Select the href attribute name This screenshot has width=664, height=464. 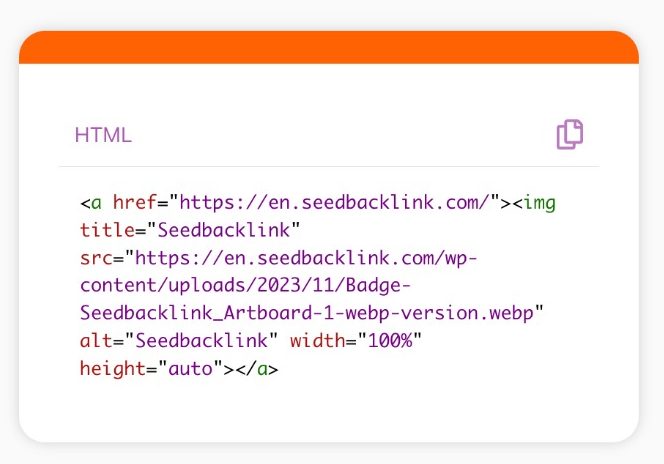click(x=135, y=202)
